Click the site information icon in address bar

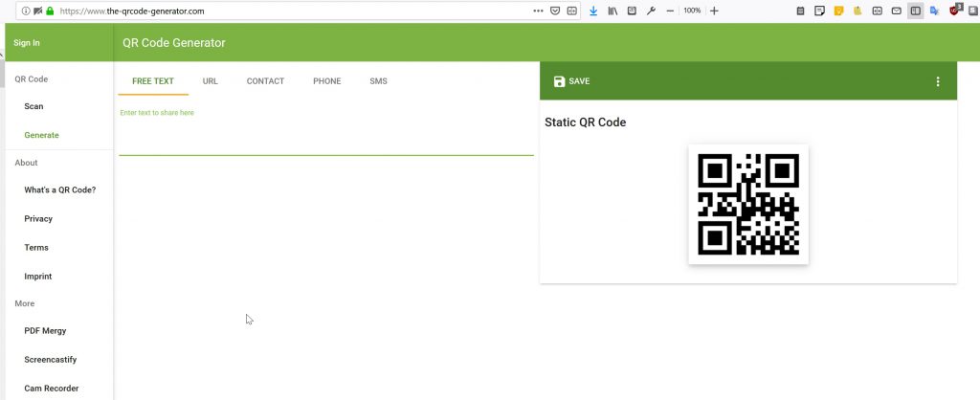26,11
